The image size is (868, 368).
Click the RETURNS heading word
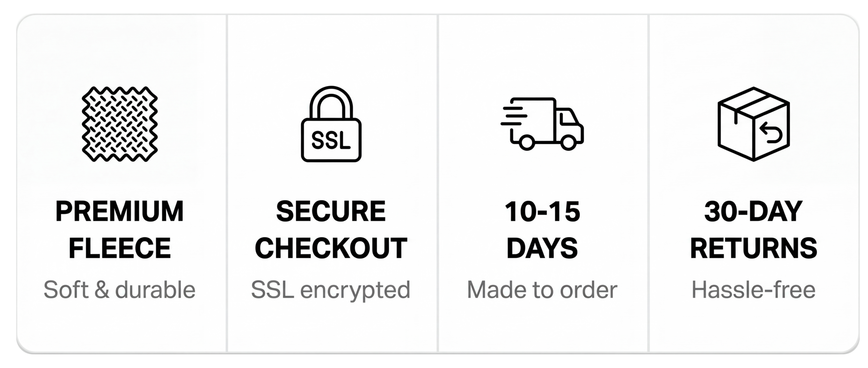tap(753, 248)
